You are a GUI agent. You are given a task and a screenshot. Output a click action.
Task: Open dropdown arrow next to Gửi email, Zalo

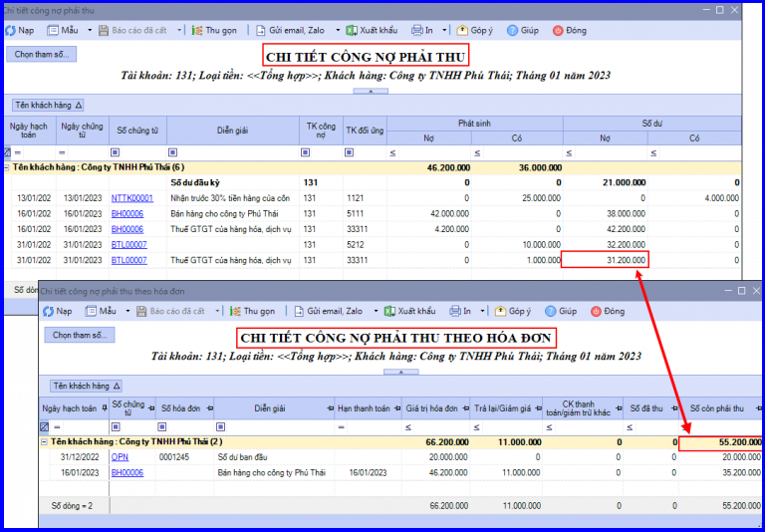pyautogui.click(x=338, y=30)
